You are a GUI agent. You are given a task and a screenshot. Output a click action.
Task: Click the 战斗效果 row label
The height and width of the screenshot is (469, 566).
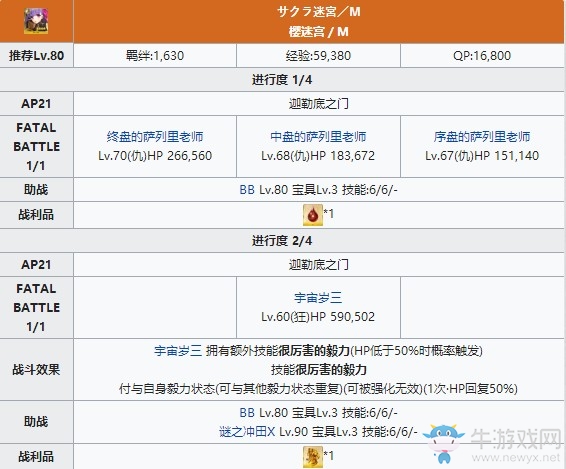tap(36, 369)
